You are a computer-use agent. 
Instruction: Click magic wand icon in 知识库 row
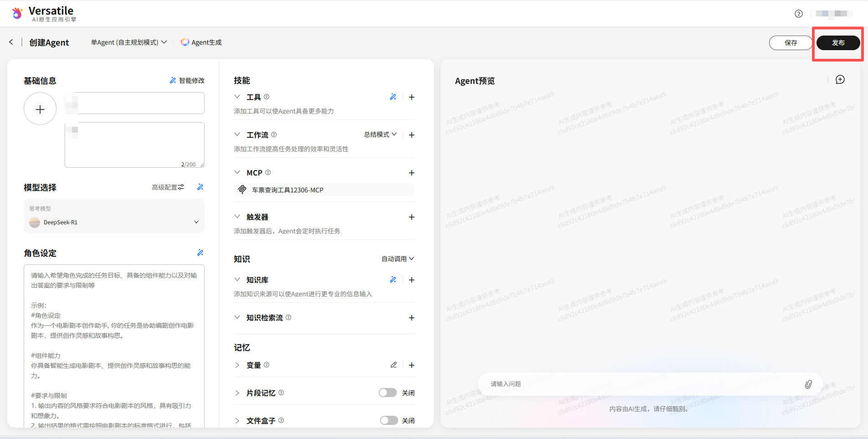point(393,280)
